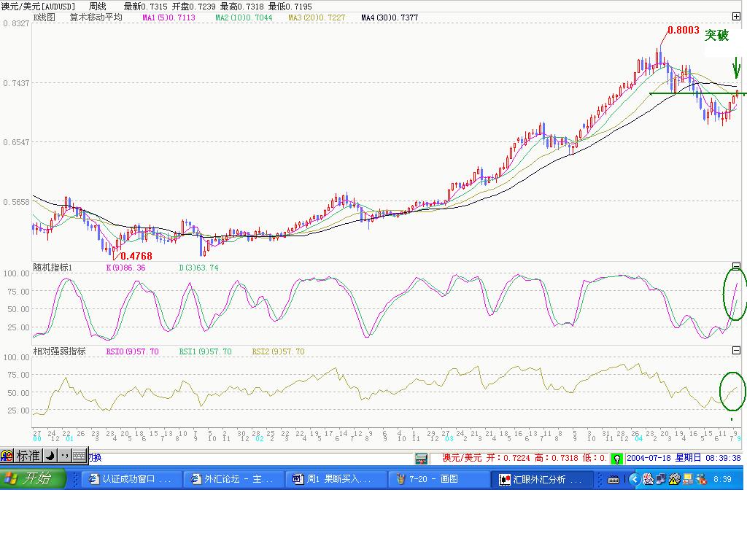The image size is (747, 560).
Task: Open the Windows 开始 start menu
Action: point(32,478)
